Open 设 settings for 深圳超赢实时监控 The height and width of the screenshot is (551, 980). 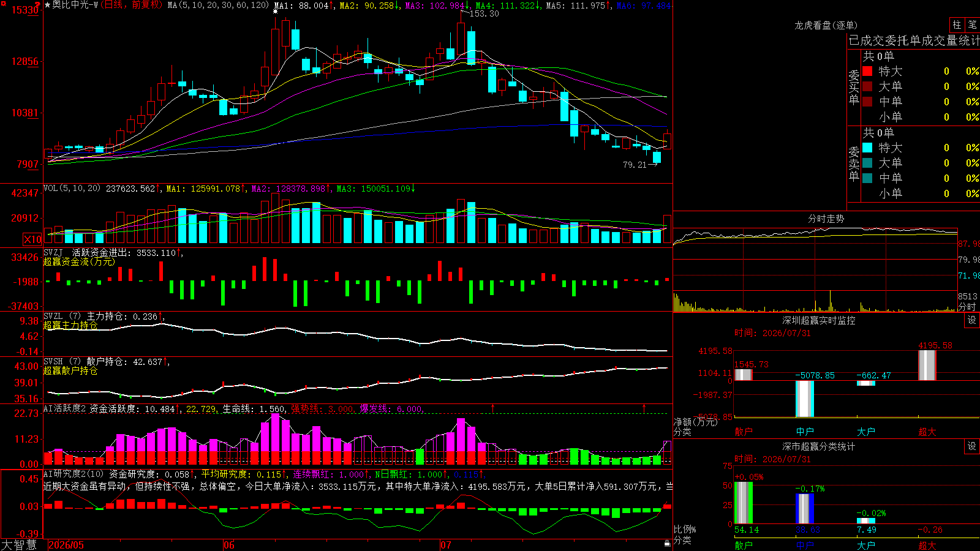[971, 320]
